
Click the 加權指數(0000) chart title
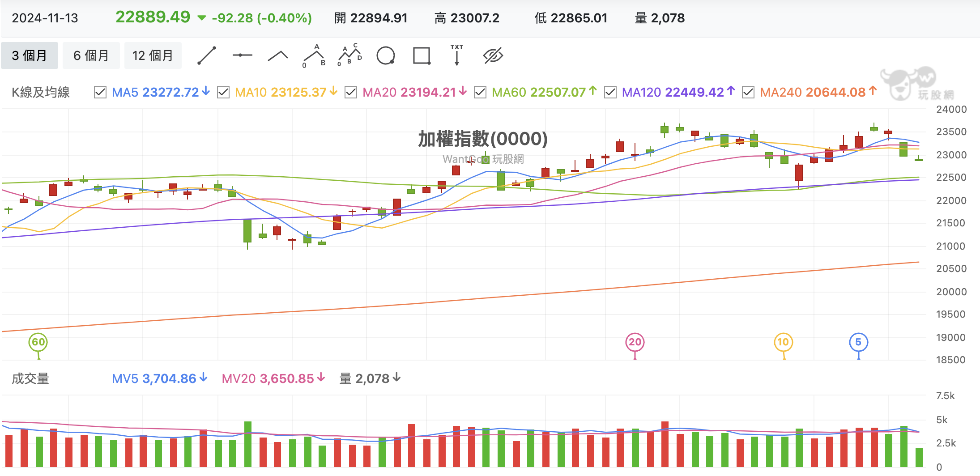[x=483, y=139]
